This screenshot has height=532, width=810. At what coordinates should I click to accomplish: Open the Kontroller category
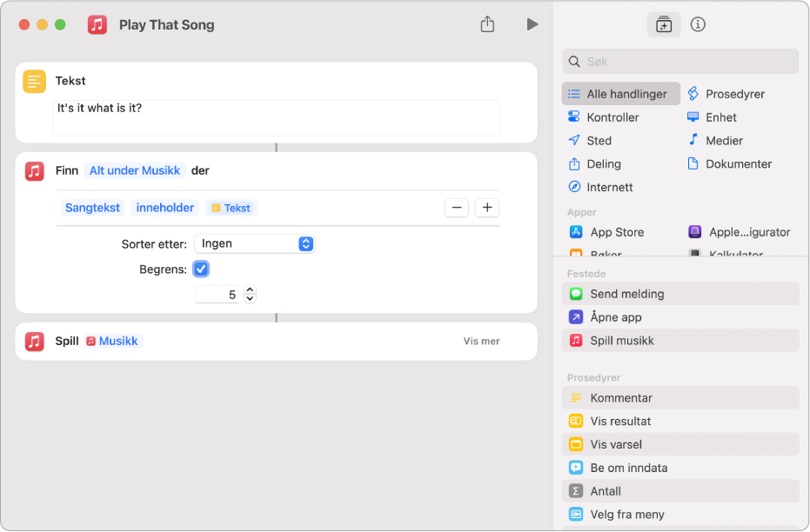tap(604, 117)
